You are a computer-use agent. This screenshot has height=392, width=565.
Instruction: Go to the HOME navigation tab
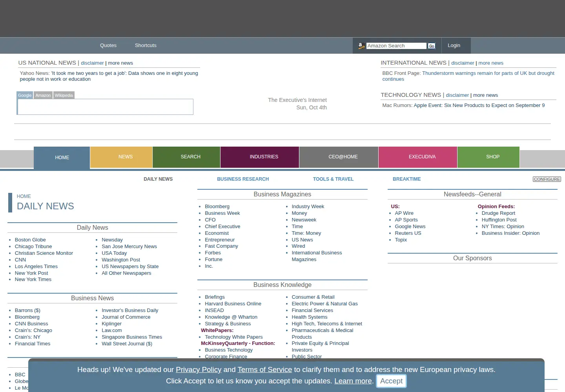coord(62,158)
